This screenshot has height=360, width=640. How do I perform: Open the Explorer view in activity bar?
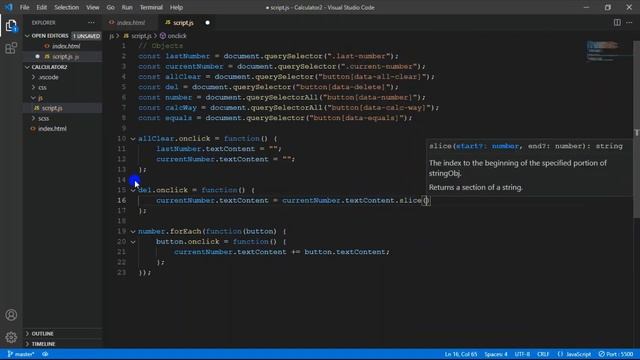[11, 26]
